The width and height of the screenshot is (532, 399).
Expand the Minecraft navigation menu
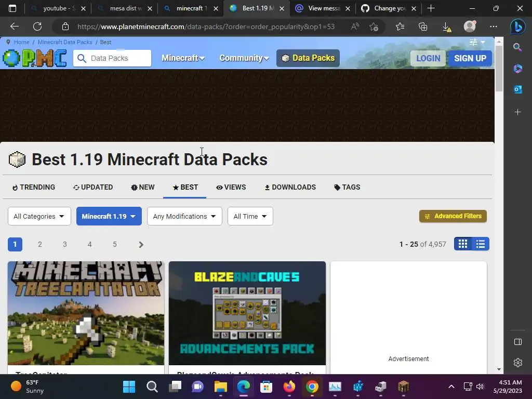tap(183, 58)
